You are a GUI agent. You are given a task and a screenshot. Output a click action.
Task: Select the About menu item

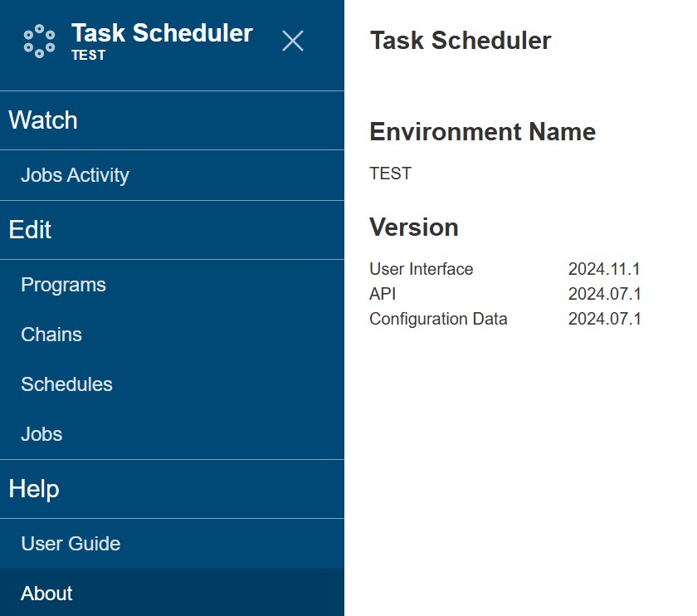click(x=46, y=594)
